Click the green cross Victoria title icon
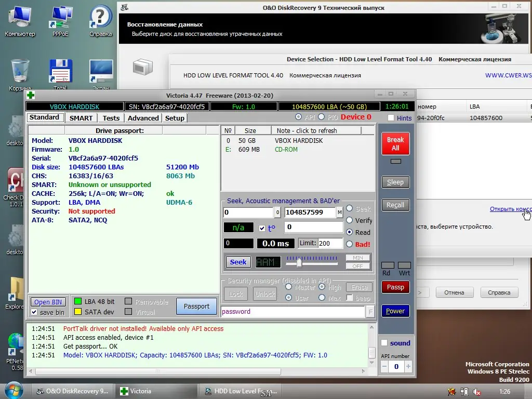Viewport: 532px width, 399px height. click(31, 96)
